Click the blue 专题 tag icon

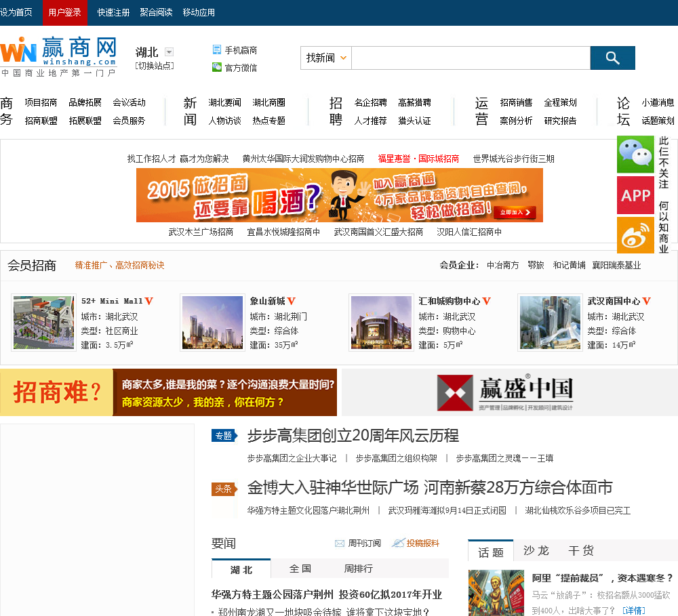click(224, 436)
